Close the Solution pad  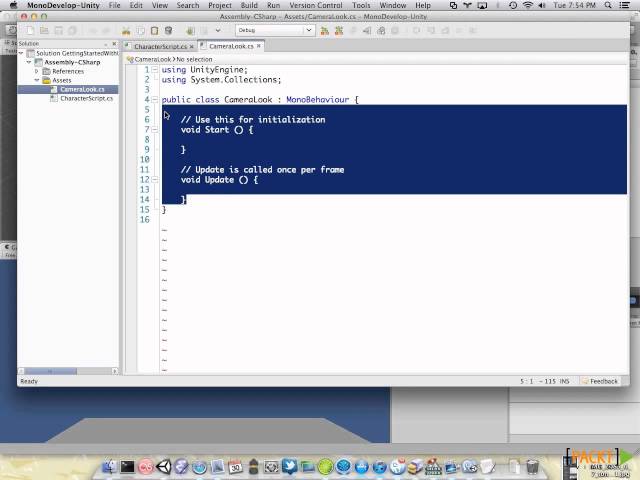114,43
